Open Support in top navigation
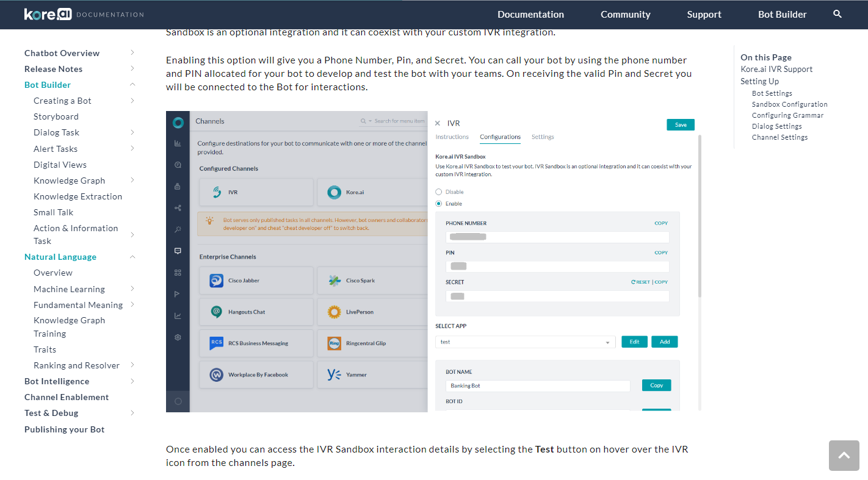868x480 pixels. pos(704,14)
